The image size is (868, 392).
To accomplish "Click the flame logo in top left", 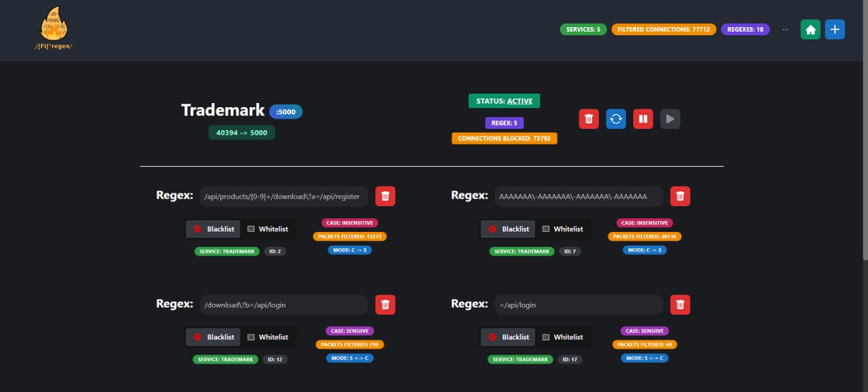I will click(x=54, y=27).
